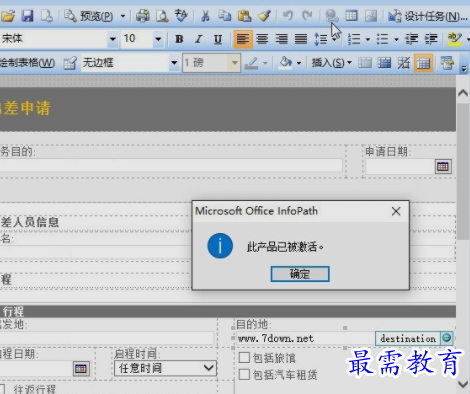
Task: Expand the 预览(P) dropdown arrow
Action: click(x=123, y=16)
